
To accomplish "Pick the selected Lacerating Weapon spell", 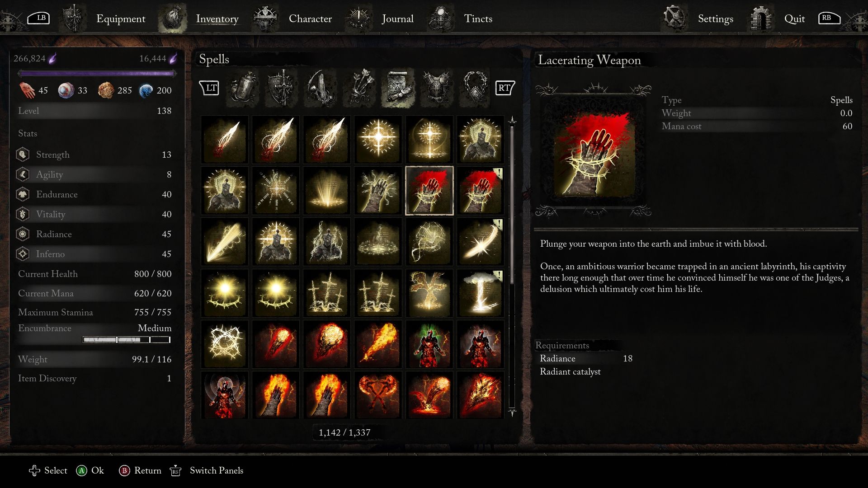I will tap(429, 190).
